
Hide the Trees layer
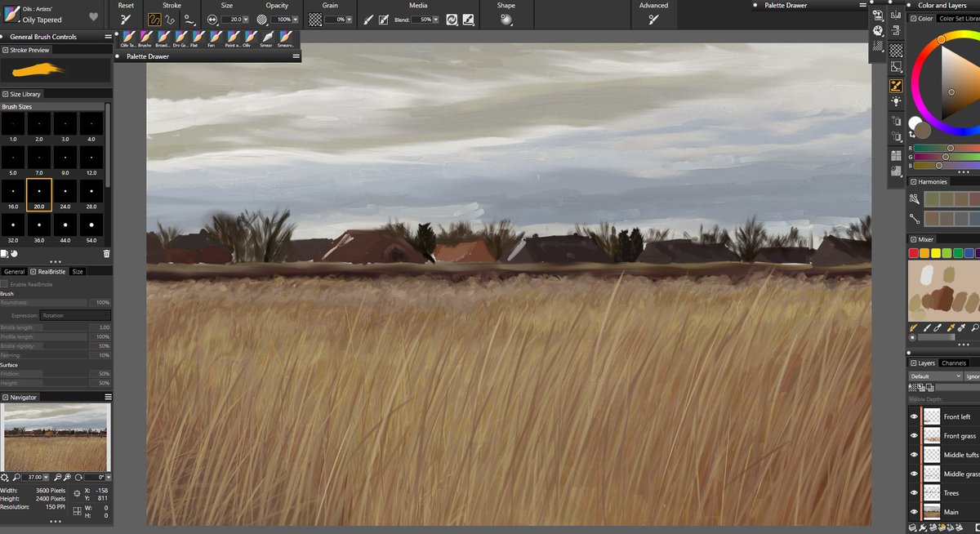click(x=914, y=492)
